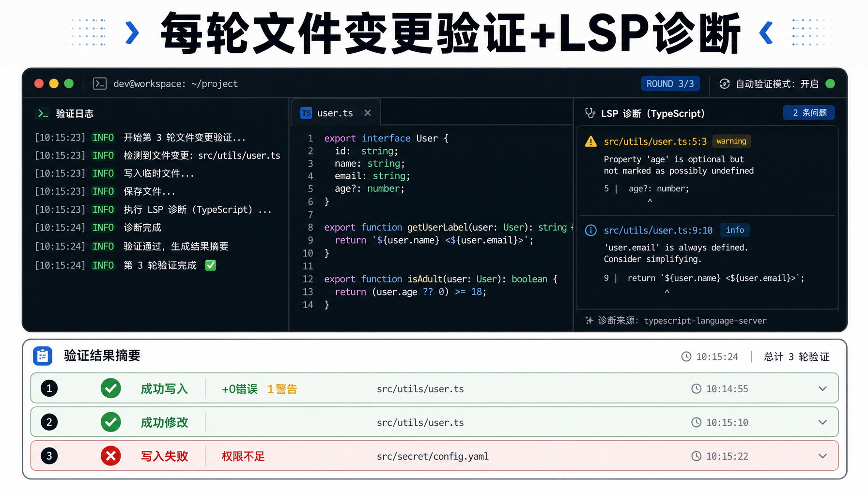Viewport: 868px width, 496px height.
Task: Click the '1 警告' count
Action: 282,389
